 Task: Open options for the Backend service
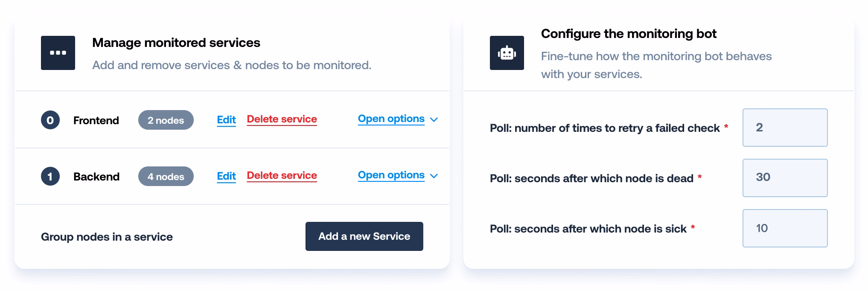tap(391, 175)
